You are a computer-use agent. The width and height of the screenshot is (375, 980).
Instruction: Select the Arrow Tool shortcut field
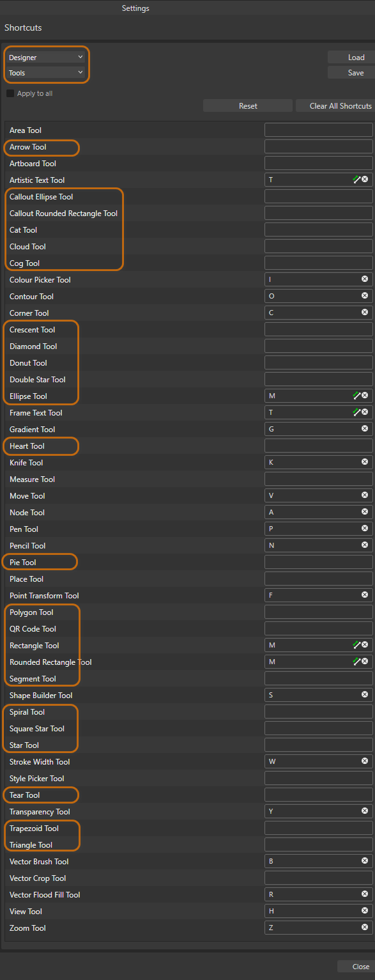click(319, 146)
